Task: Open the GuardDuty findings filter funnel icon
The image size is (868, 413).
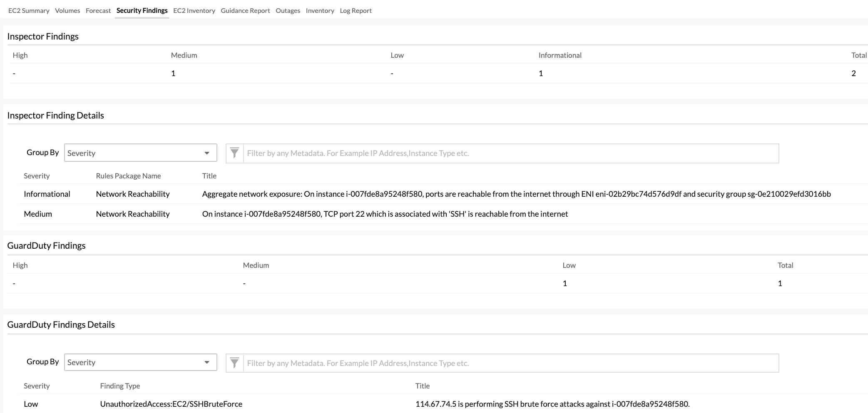Action: click(x=234, y=363)
